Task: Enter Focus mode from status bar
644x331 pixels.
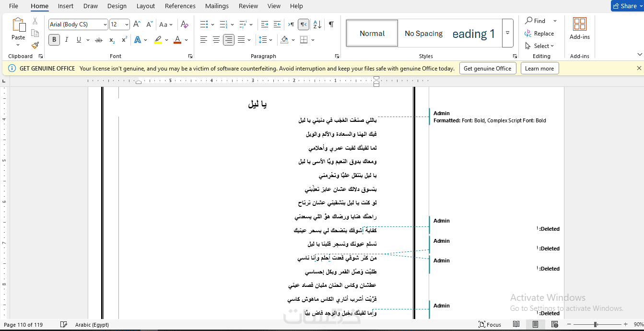Action: [x=490, y=325]
